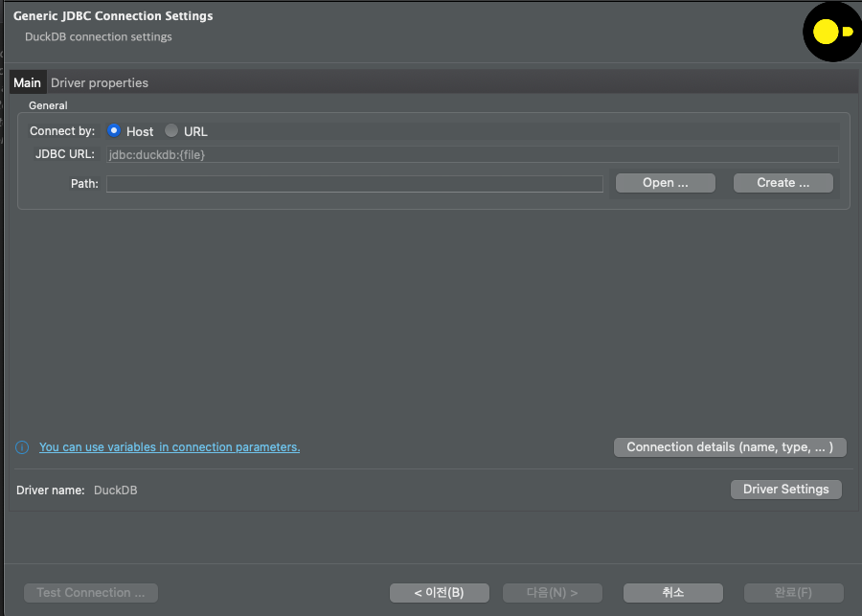Click the 'Generic JDBC Connection Settings' title
The width and height of the screenshot is (862, 616).
113,16
